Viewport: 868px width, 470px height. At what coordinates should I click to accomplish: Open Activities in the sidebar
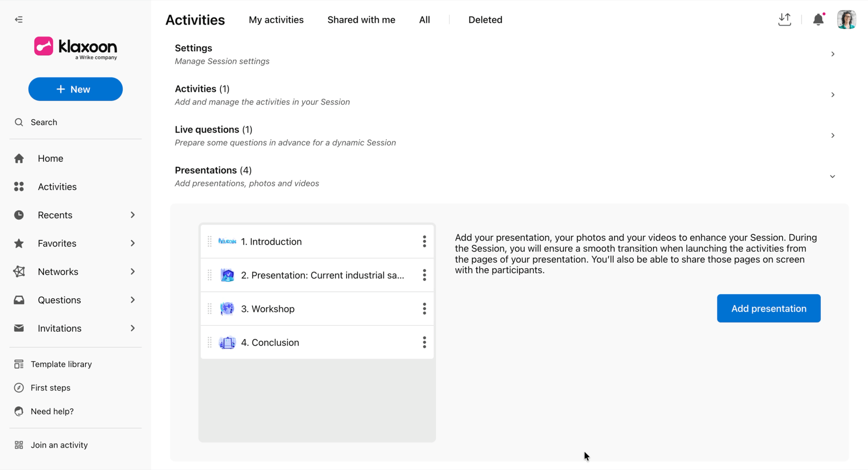(x=57, y=187)
